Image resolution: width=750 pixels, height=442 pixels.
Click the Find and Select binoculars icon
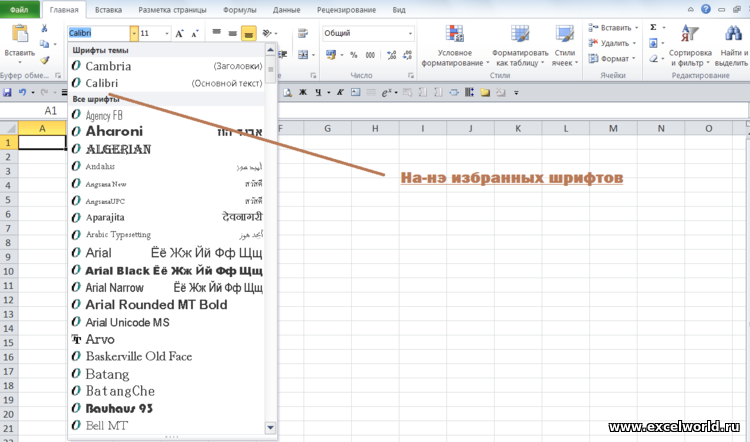[733, 34]
